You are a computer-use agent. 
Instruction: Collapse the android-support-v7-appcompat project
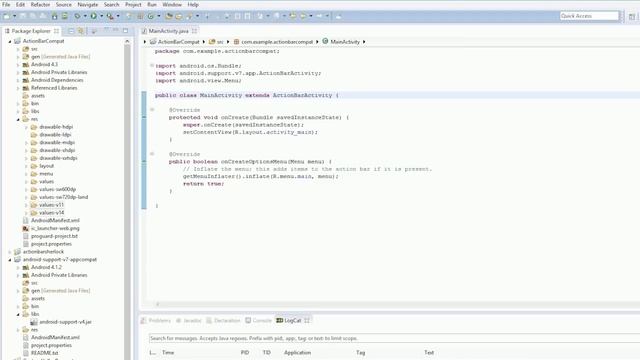pyautogui.click(x=10, y=260)
